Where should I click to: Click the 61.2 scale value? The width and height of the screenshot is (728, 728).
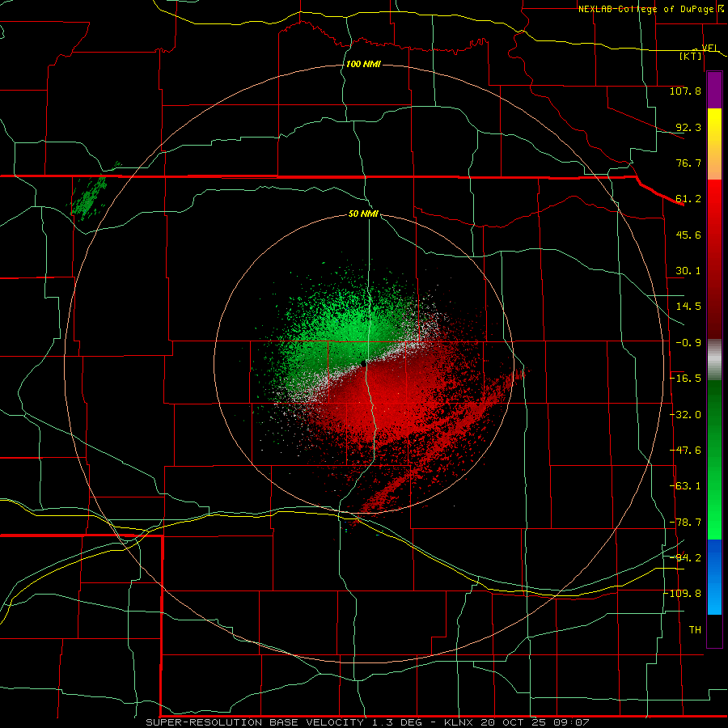tap(688, 199)
